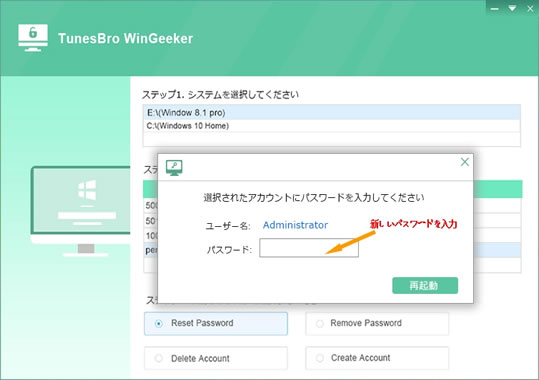Click the TunesBro WinGeeker monitor logo
The image size is (539, 380).
tap(33, 37)
